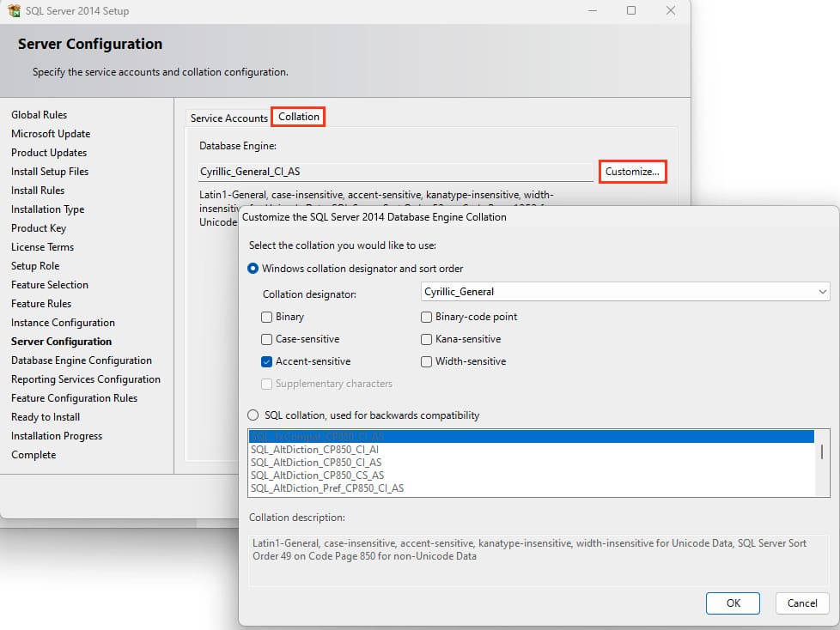Cancel the collation customization dialog
The width and height of the screenshot is (840, 630).
point(802,603)
